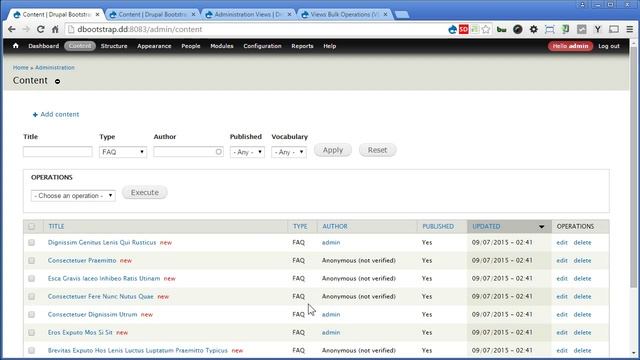Close the Views Bulk Operations tab
The image size is (640, 360).
tap(385, 14)
